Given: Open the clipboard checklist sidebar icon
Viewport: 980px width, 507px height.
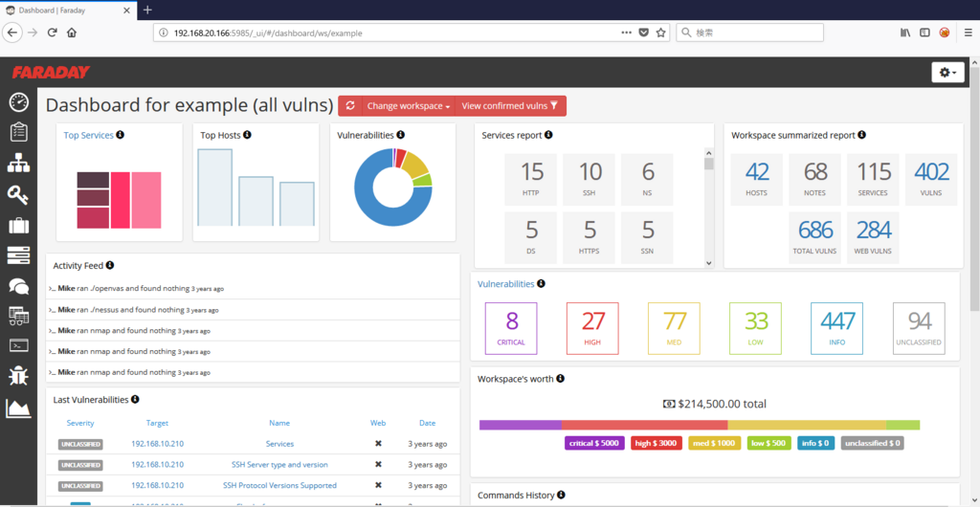Looking at the screenshot, I should [x=19, y=132].
